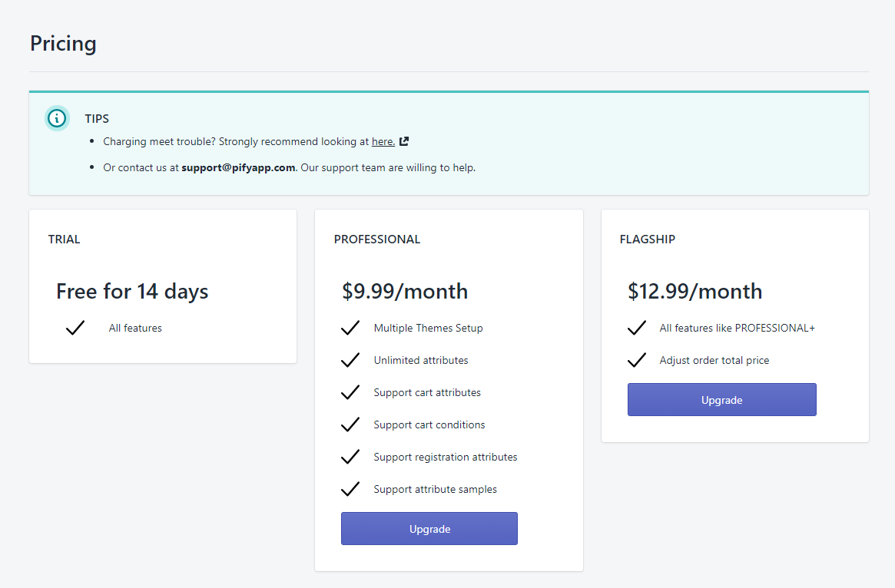Click the support@pifyapp.com email address

238,167
